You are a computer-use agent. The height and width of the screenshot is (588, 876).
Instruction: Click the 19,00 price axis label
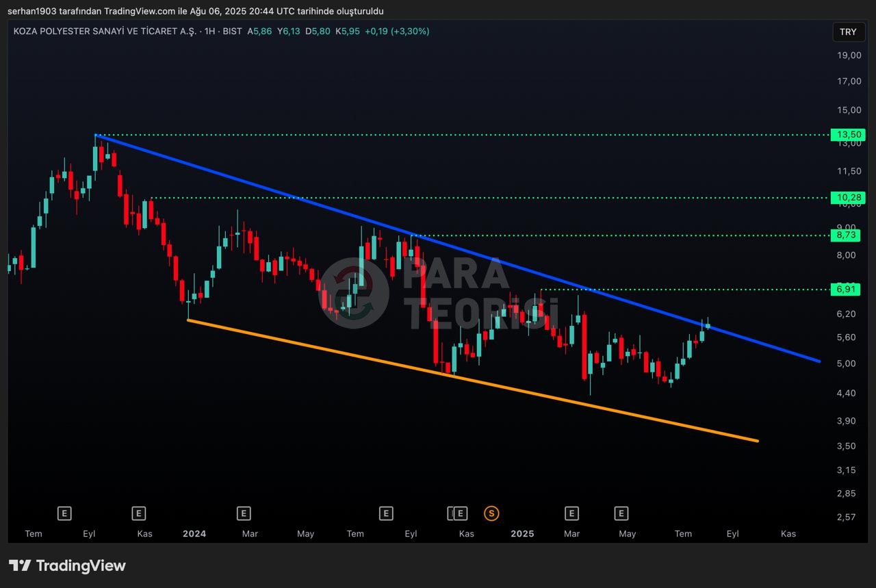point(849,55)
